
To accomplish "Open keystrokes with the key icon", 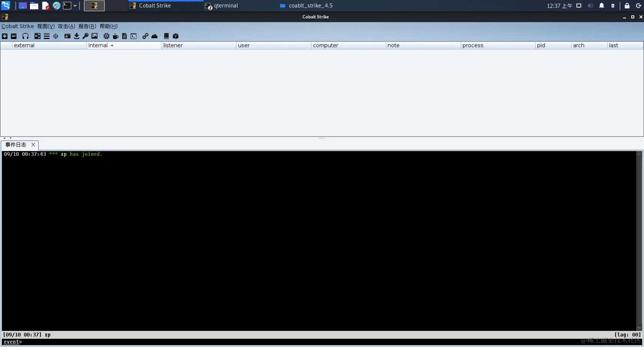I will click(x=85, y=36).
